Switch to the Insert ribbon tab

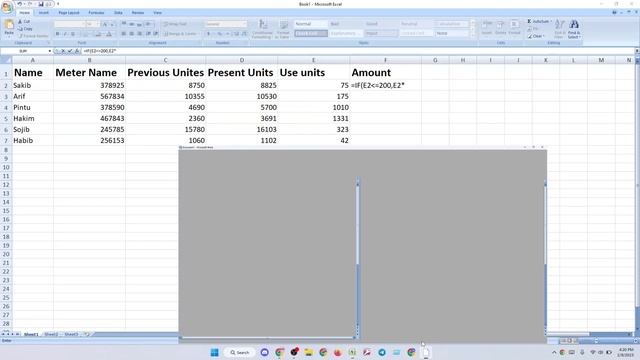tap(44, 13)
